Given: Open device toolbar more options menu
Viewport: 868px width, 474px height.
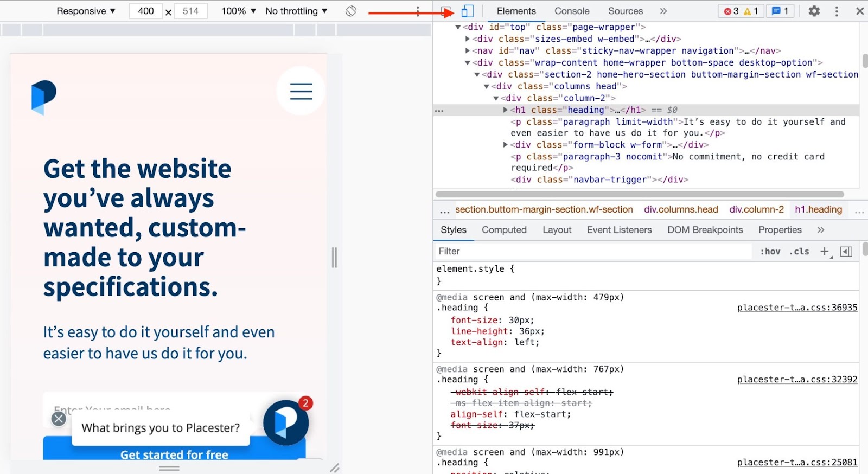Looking at the screenshot, I should point(418,11).
